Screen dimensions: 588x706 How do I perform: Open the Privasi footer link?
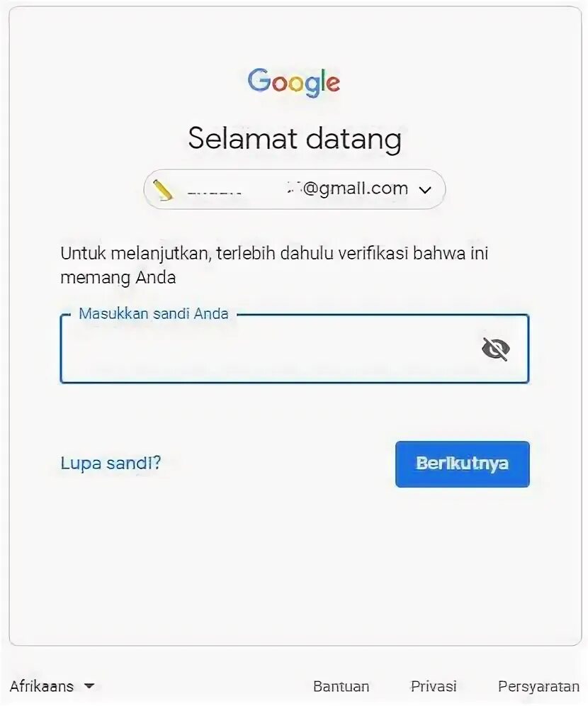[434, 686]
